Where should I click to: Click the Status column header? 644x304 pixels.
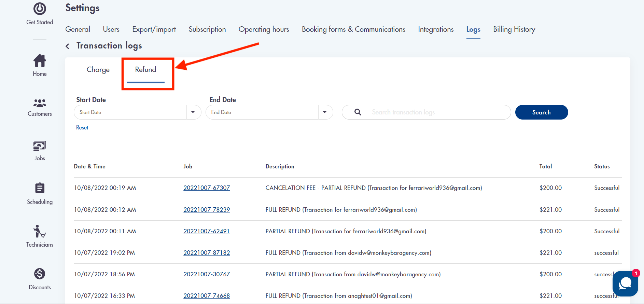(x=602, y=166)
